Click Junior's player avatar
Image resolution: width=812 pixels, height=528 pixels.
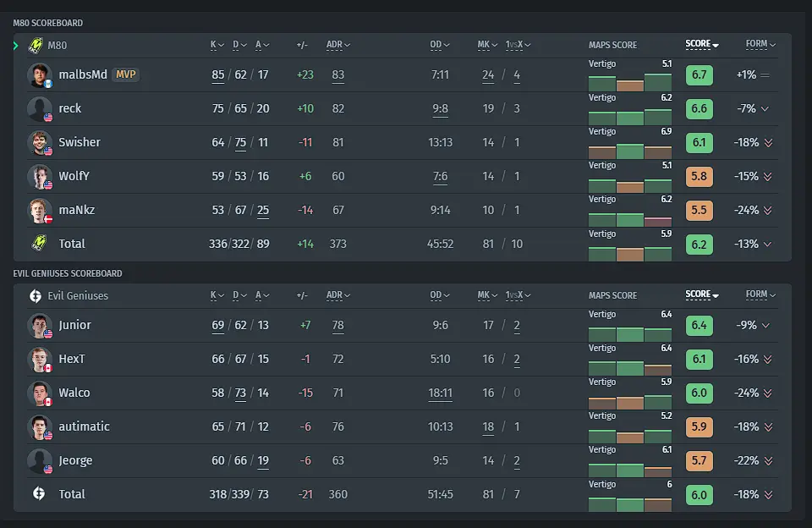(x=40, y=326)
